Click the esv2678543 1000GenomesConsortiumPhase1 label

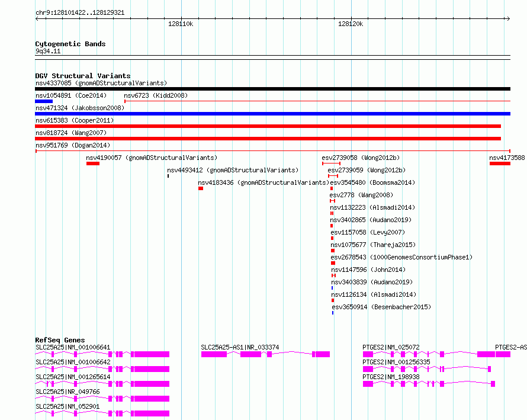[401, 257]
